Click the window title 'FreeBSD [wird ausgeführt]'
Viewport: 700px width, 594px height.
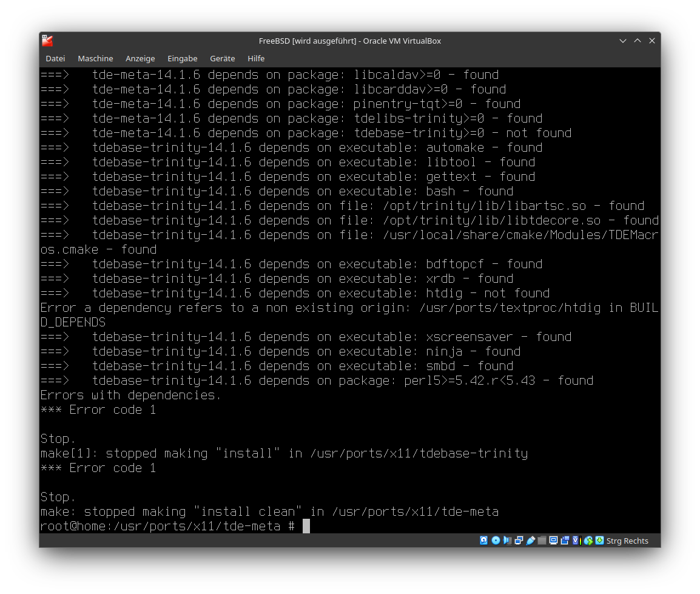tap(308, 41)
